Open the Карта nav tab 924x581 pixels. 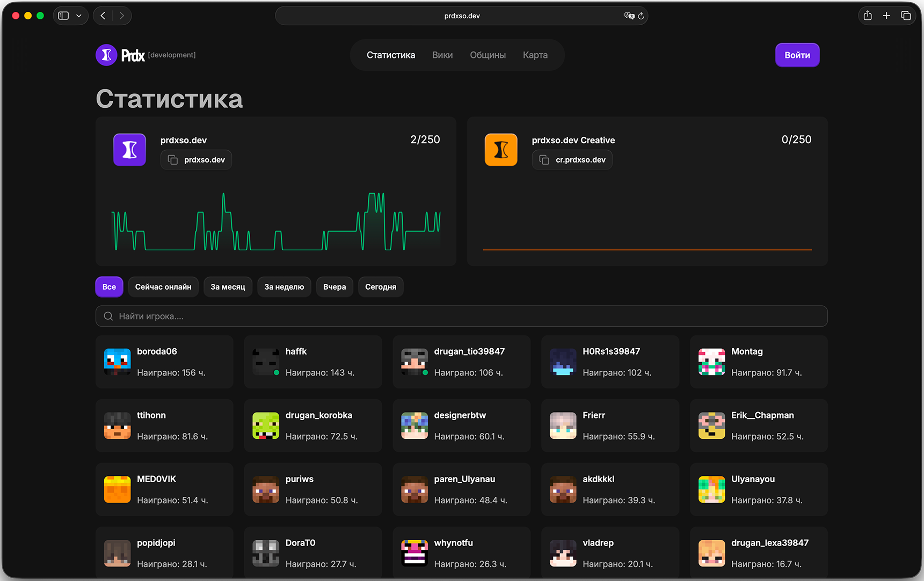click(535, 55)
